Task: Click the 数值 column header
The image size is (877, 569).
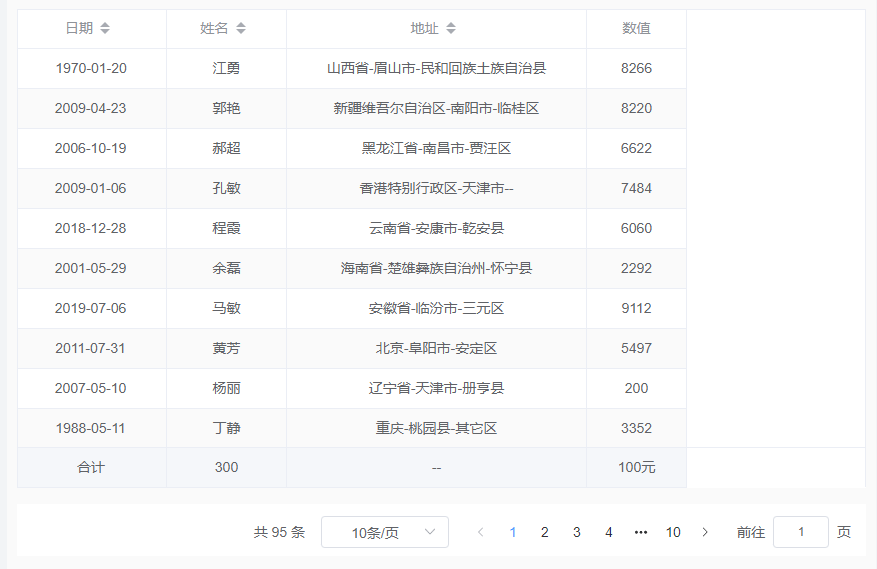Action: pyautogui.click(x=636, y=29)
